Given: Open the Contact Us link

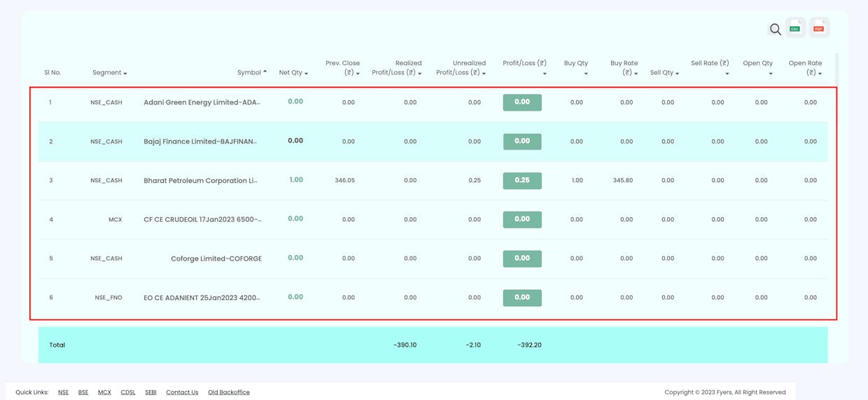Looking at the screenshot, I should tap(182, 392).
